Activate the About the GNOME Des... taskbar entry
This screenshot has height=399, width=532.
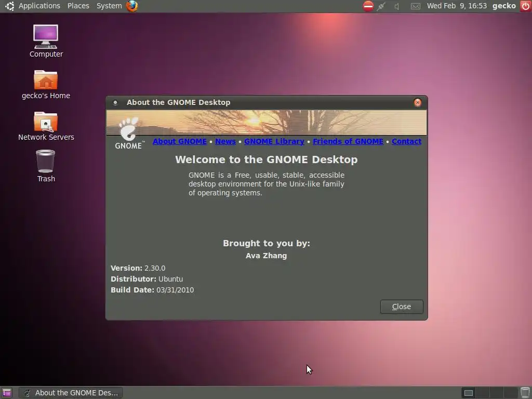71,393
